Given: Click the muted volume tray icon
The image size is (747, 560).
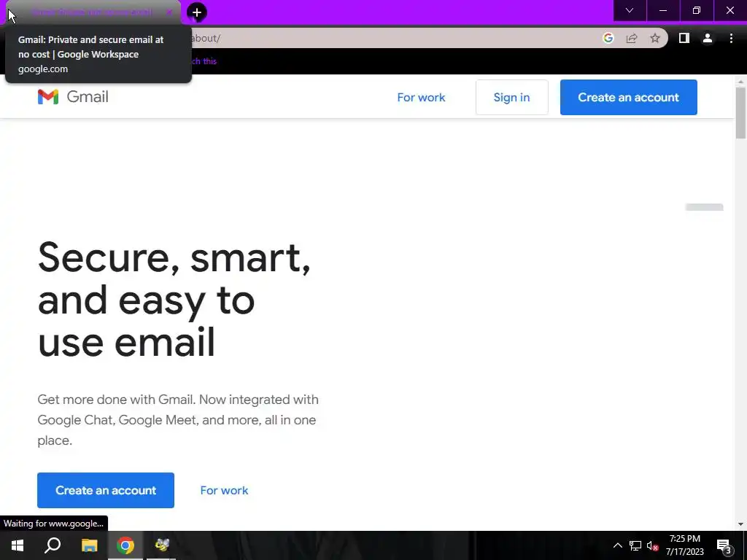Looking at the screenshot, I should 652,545.
